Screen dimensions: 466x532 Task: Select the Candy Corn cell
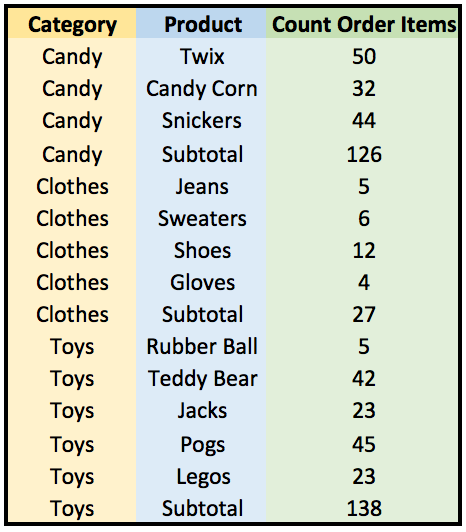pos(202,89)
